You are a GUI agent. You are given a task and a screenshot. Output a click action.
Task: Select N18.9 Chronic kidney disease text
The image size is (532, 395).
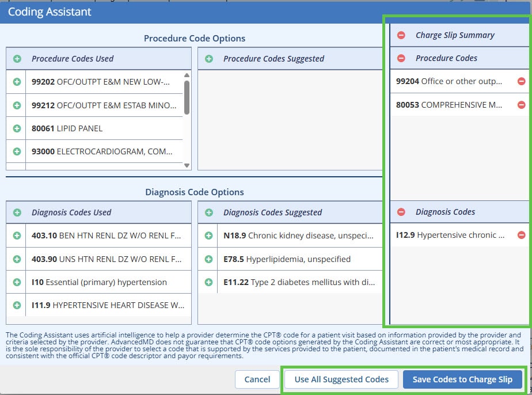click(x=298, y=236)
